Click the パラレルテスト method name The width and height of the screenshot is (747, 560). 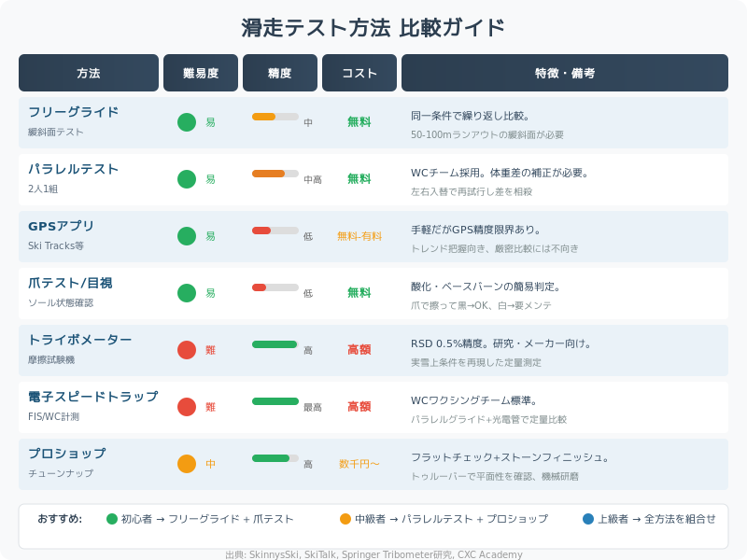click(x=74, y=169)
